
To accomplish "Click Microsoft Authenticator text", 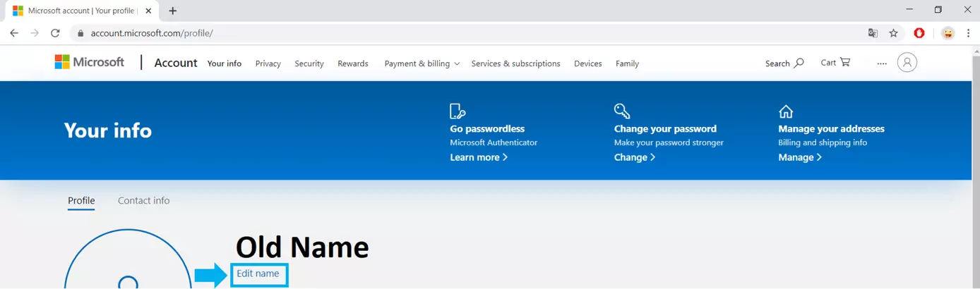I will click(x=494, y=142).
